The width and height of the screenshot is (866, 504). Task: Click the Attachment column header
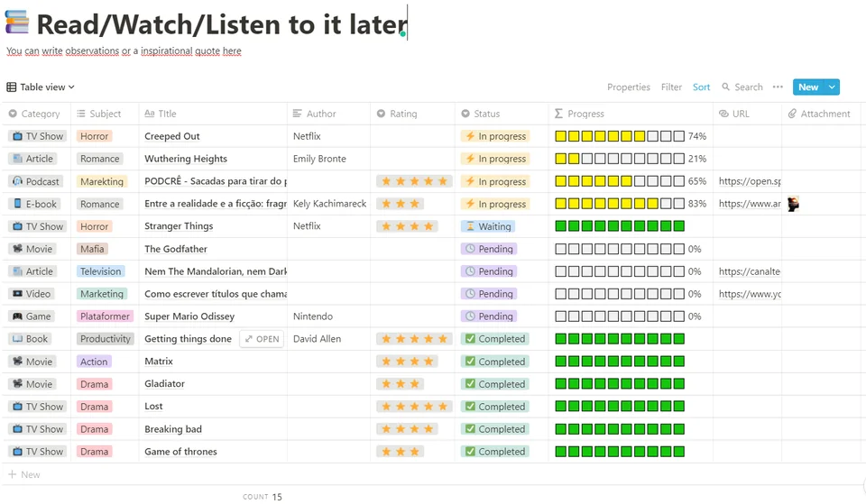pyautogui.click(x=819, y=114)
